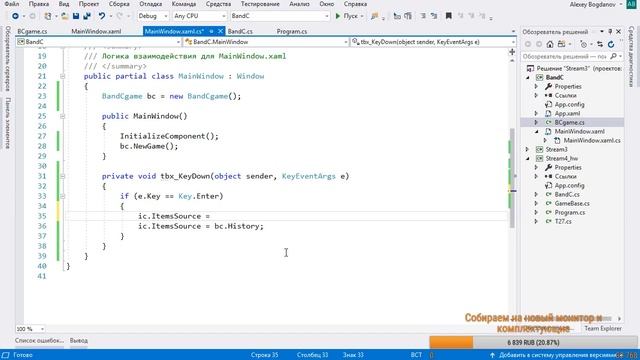Collapse MainWindow.xaml node in Solution Explorer

pyautogui.click(x=537, y=131)
